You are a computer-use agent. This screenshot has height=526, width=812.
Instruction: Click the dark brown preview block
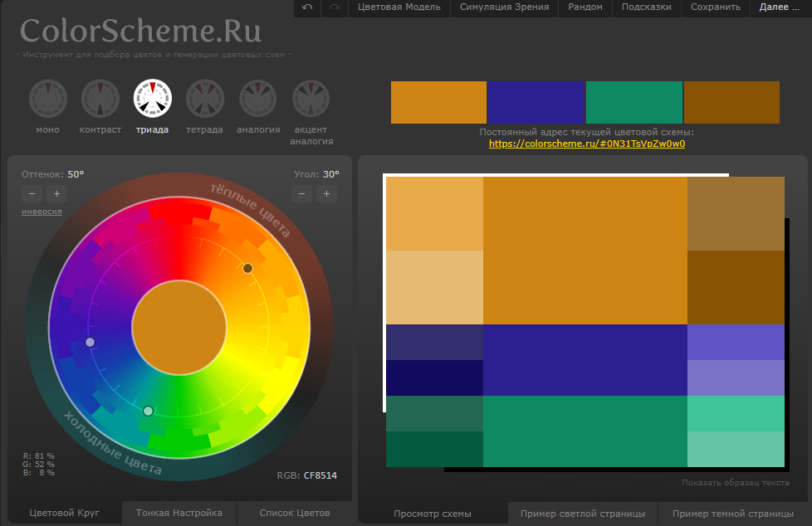[736, 287]
